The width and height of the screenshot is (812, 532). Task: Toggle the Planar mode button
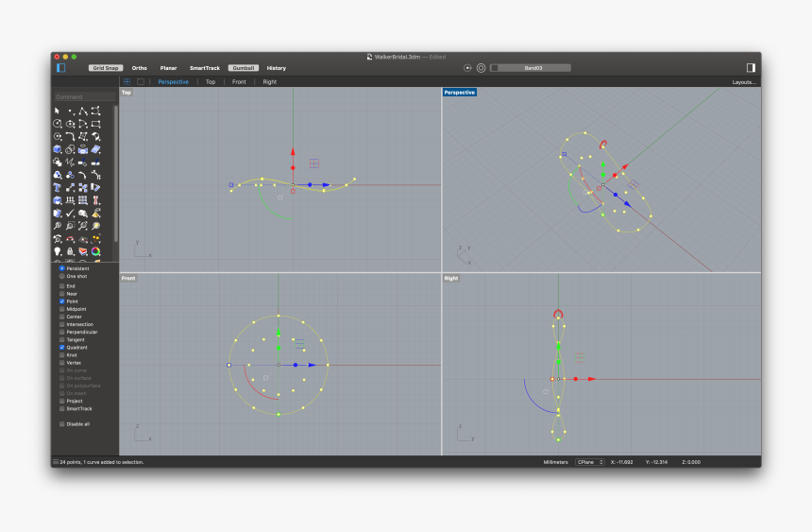pos(168,68)
